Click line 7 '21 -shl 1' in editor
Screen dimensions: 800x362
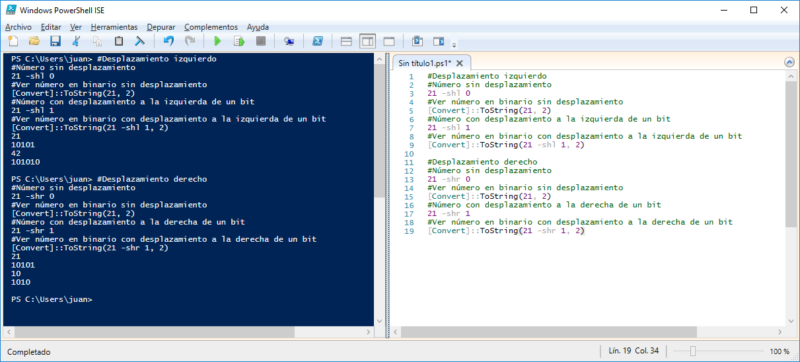[x=449, y=127]
